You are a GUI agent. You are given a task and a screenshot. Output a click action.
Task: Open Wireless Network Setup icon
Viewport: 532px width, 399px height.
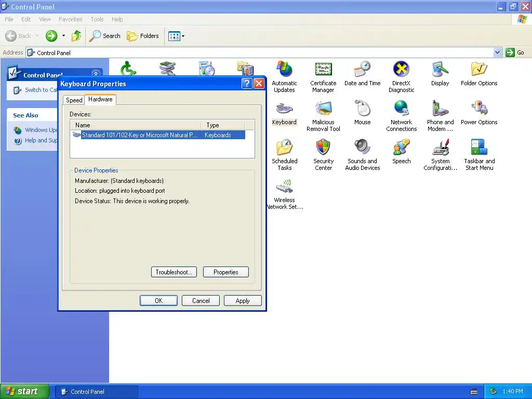pyautogui.click(x=284, y=194)
